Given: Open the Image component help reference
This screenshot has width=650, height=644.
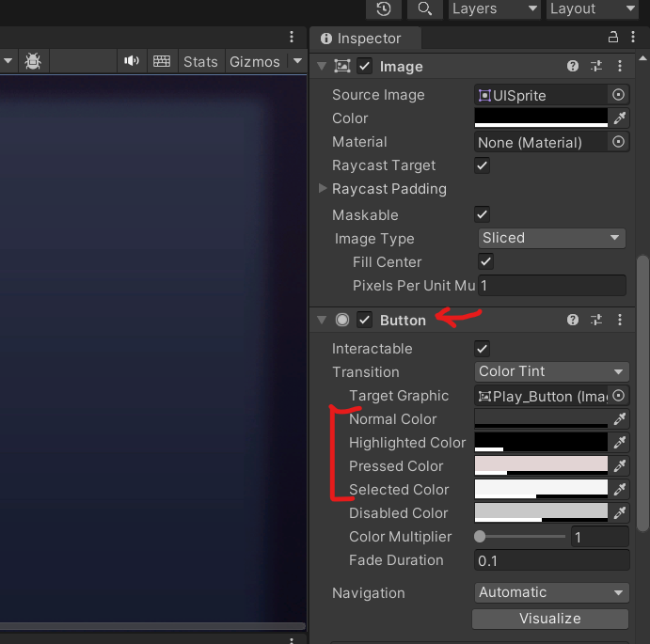Looking at the screenshot, I should pos(573,66).
